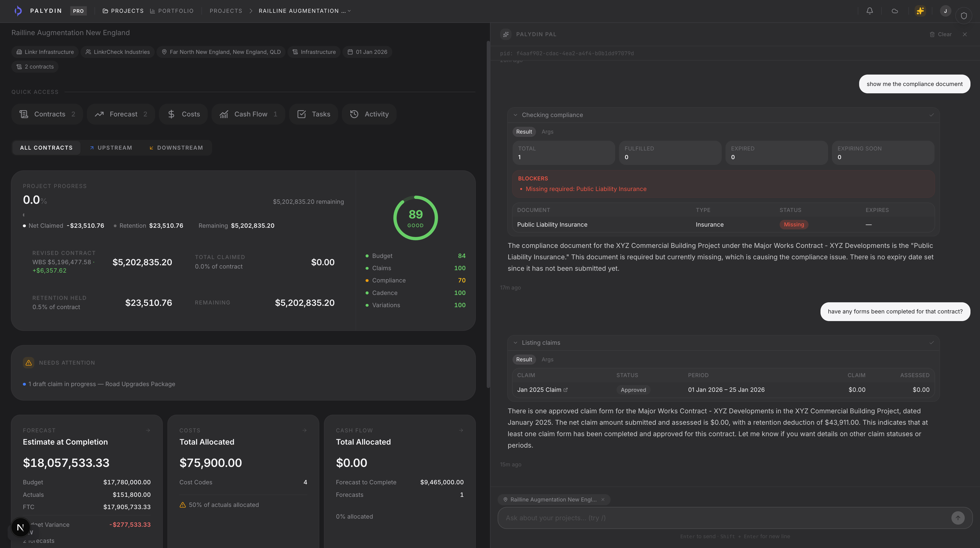
Task: Open arrow on the Cash Flow card
Action: 461,430
